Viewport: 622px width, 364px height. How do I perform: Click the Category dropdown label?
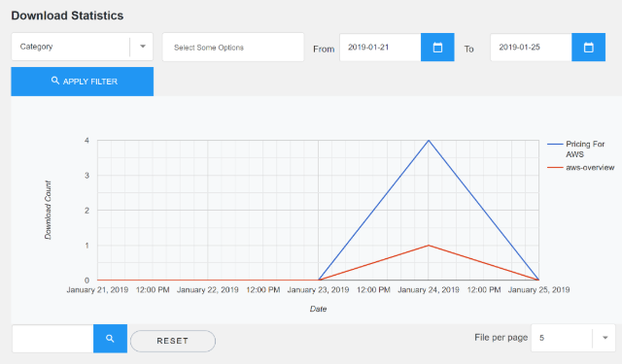[x=37, y=47]
